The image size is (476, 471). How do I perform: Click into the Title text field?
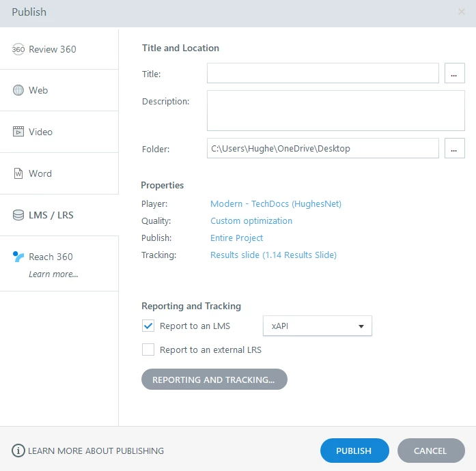click(x=322, y=73)
